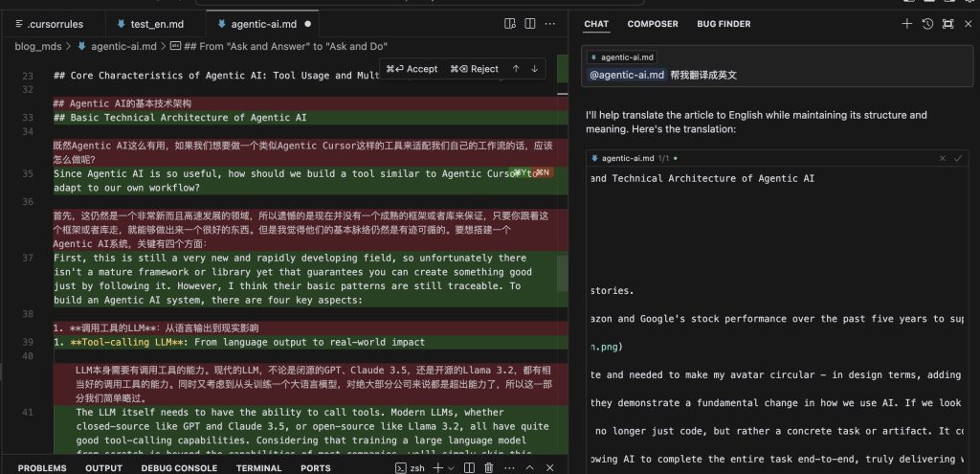Switch to DEBUG CONSOLE panel tab
This screenshot has width=980, height=474.
(x=179, y=467)
